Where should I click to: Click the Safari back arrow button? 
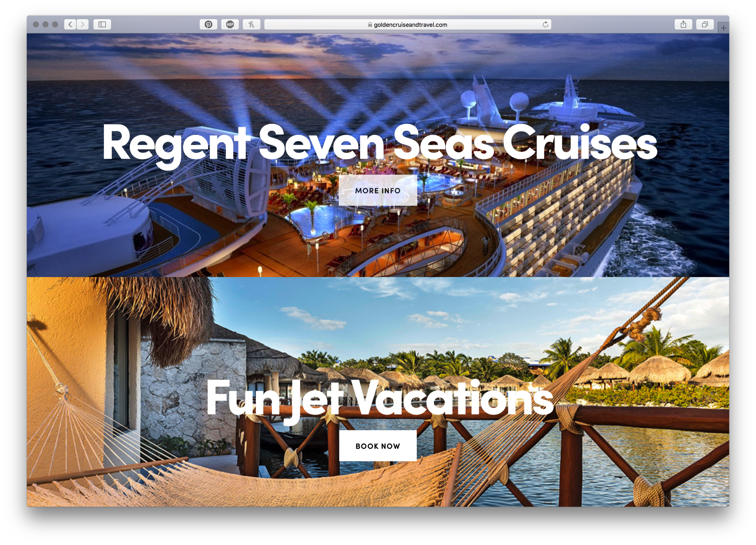coord(70,24)
